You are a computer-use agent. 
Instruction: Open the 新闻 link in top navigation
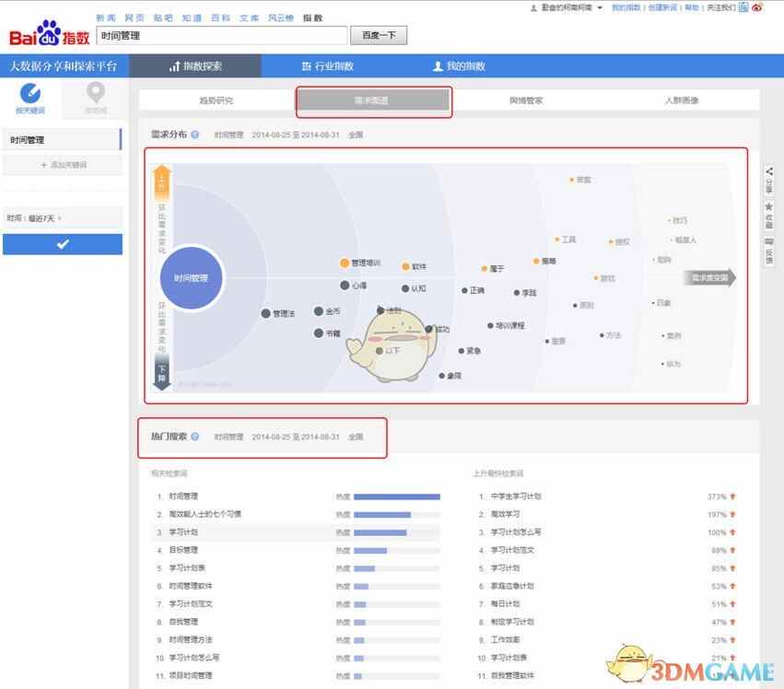[106, 18]
